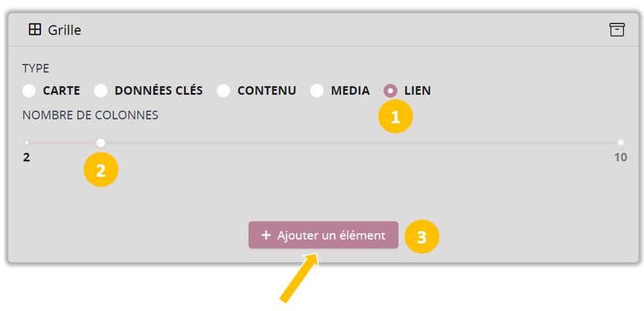Click the plus icon in the add button
The height and width of the screenshot is (311, 644).
(266, 235)
